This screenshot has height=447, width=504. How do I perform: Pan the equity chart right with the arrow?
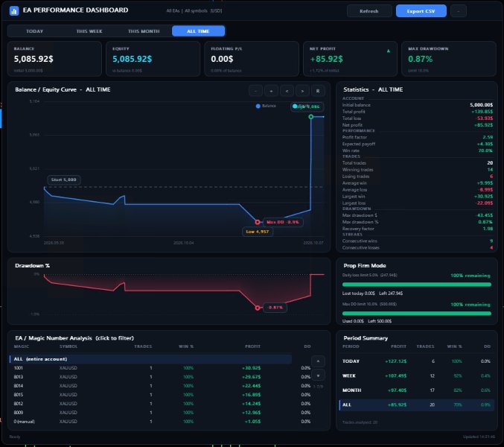pyautogui.click(x=302, y=91)
